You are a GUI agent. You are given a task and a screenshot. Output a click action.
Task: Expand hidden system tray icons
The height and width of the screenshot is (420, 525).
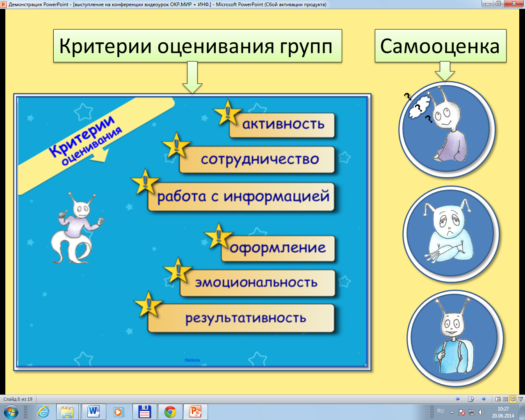[x=452, y=412]
